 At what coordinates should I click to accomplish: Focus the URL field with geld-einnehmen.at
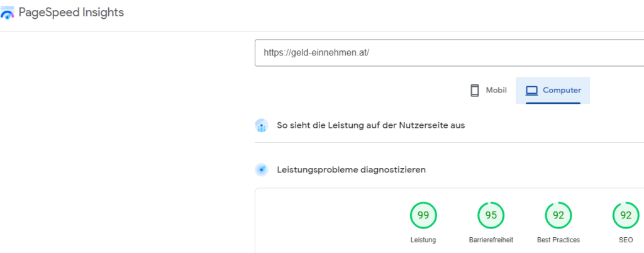[449, 53]
